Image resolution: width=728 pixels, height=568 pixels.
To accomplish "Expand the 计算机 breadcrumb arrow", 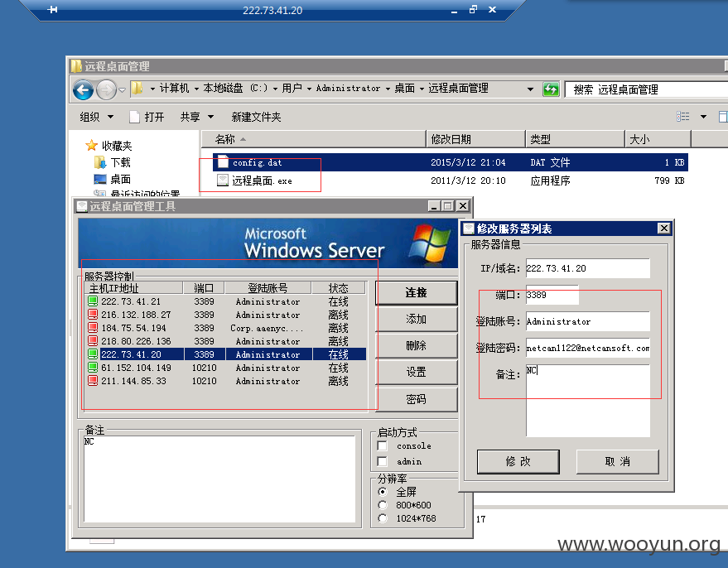I will [x=196, y=89].
